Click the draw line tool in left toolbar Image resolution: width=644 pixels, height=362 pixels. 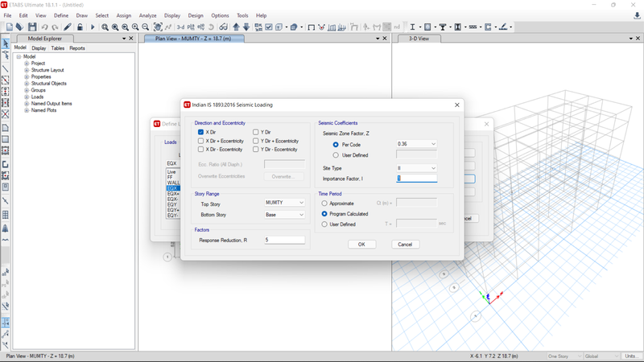pos(6,68)
